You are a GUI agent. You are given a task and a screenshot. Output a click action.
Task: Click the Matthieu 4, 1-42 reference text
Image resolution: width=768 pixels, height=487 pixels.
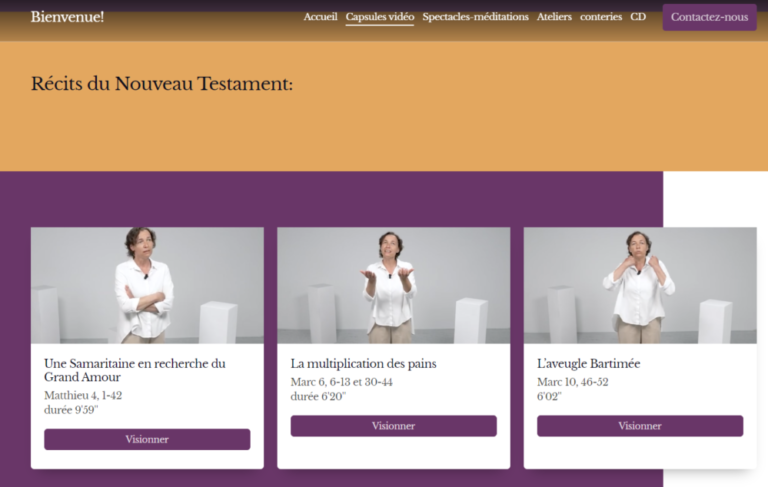pyautogui.click(x=83, y=395)
